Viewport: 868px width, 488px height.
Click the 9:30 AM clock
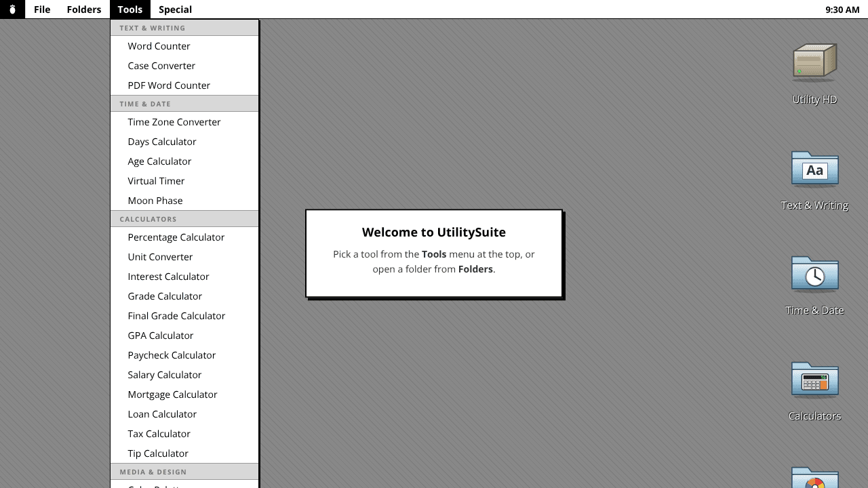point(842,9)
